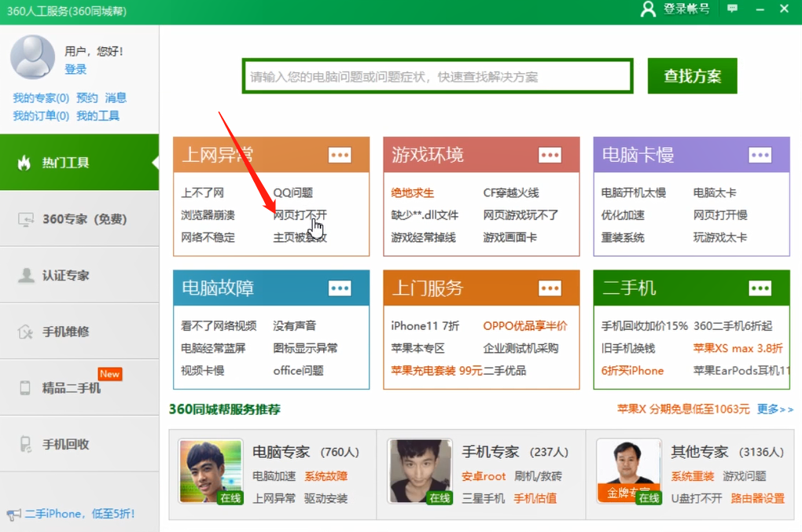
Task: Expand more 游戏环境 topics with the ... button
Action: click(550, 155)
